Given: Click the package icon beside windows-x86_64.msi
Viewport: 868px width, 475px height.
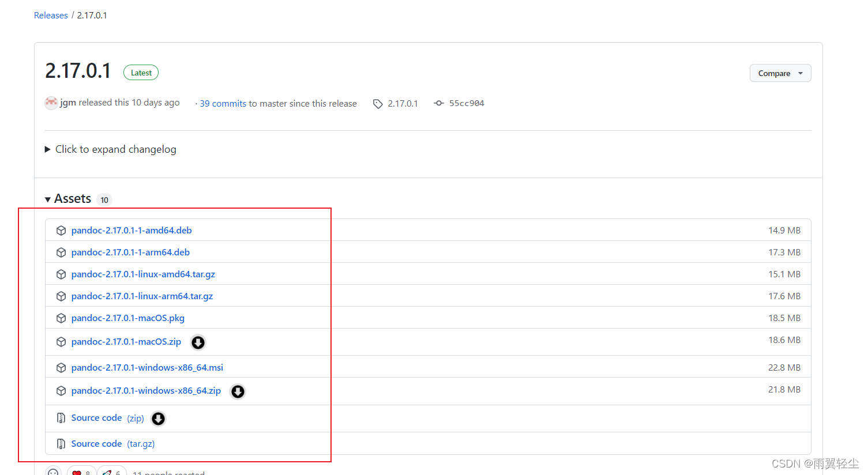Looking at the screenshot, I should pyautogui.click(x=61, y=368).
